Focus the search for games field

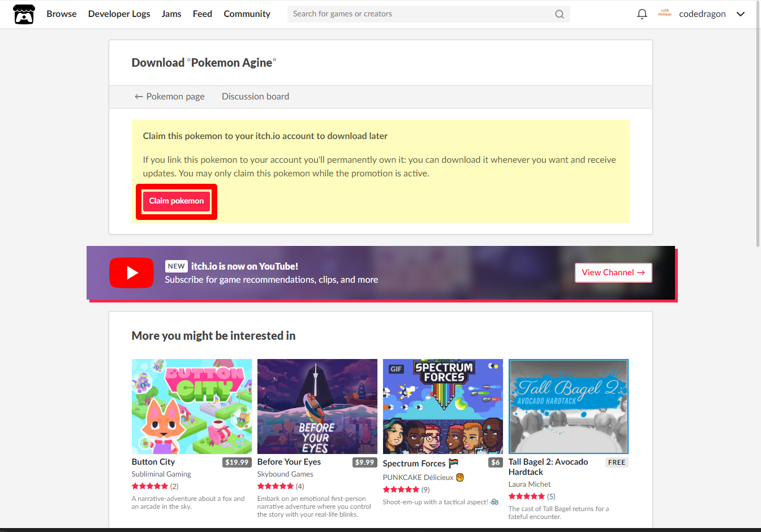(428, 14)
